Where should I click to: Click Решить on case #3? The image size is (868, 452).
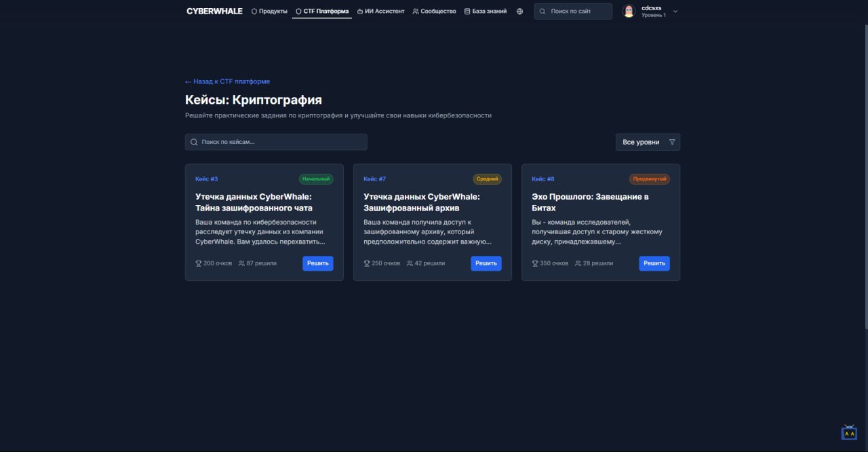pos(318,263)
